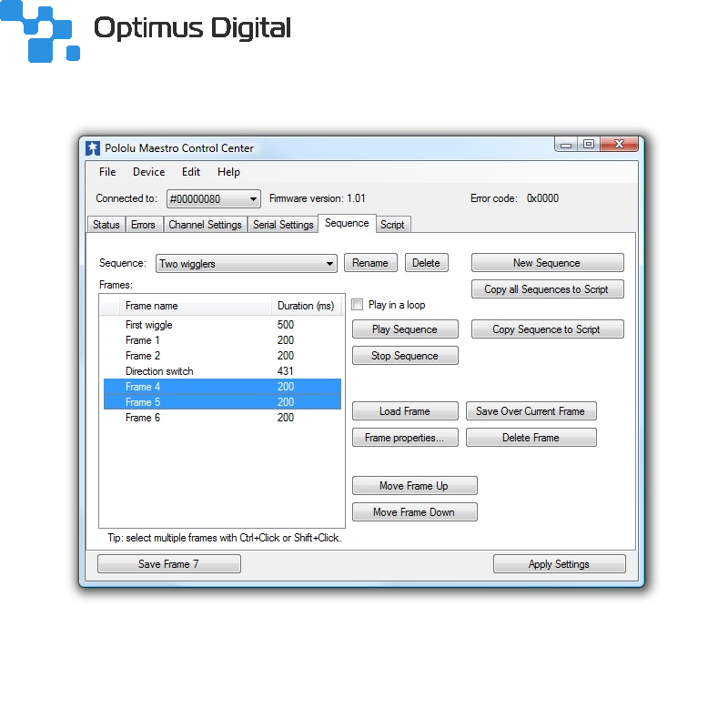
Task: Expand the Sequence selector showing Two wigglers
Action: pyautogui.click(x=247, y=263)
